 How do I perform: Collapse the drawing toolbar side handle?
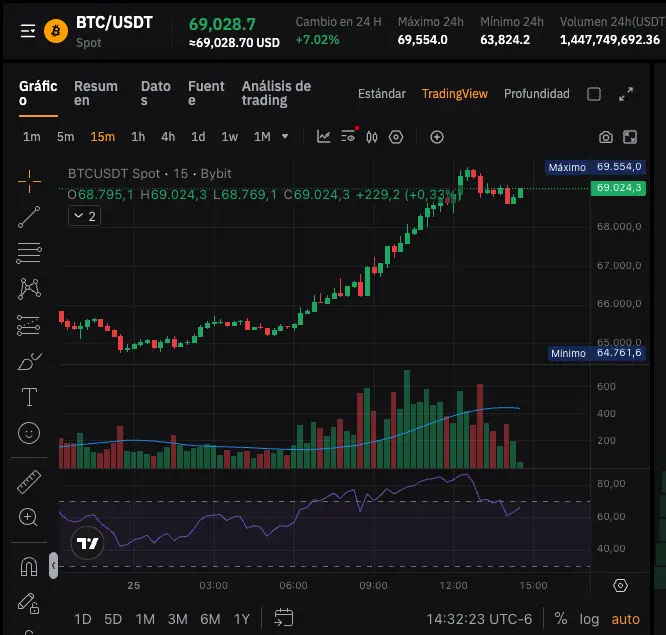(53, 565)
